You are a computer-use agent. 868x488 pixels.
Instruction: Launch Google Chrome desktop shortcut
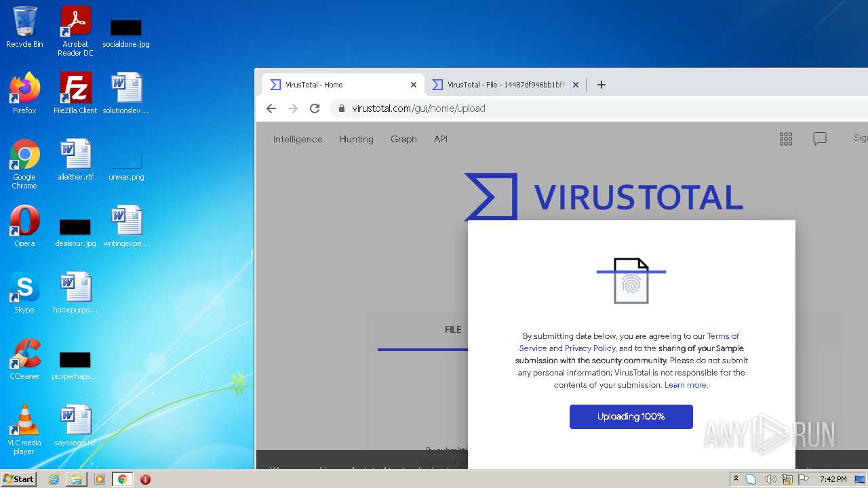click(24, 164)
